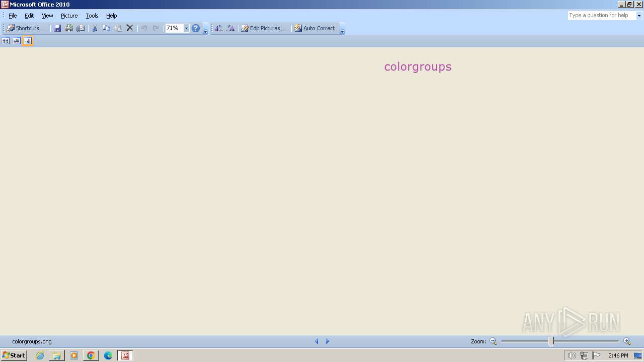Click the zoom in magnifier icon

[x=627, y=341]
